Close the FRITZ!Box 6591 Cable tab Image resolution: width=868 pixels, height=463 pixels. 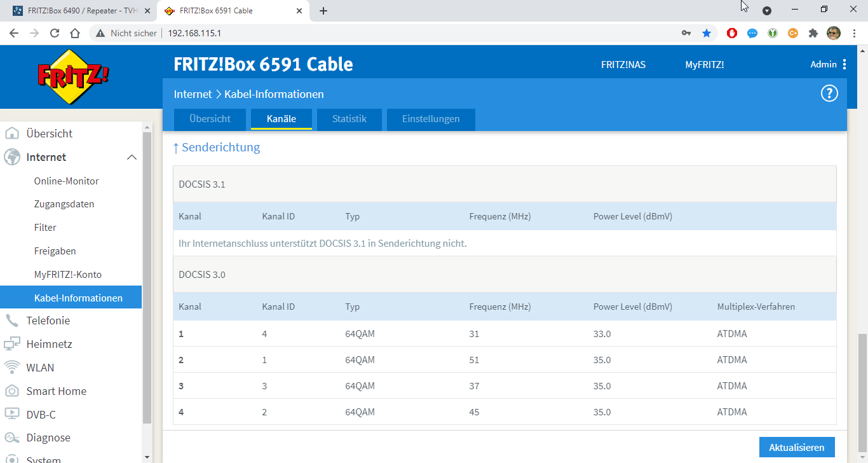(299, 11)
